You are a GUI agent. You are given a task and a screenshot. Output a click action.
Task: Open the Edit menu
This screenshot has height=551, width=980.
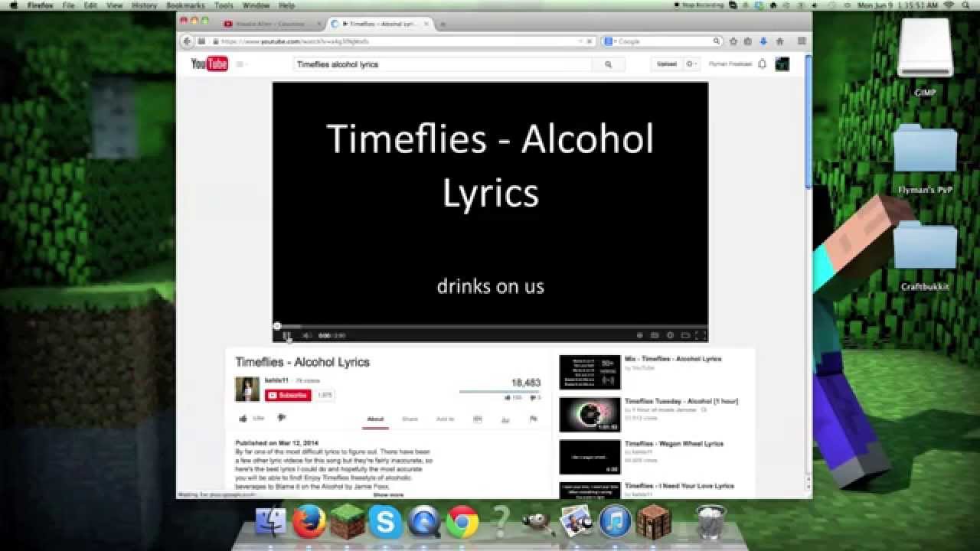click(x=90, y=5)
